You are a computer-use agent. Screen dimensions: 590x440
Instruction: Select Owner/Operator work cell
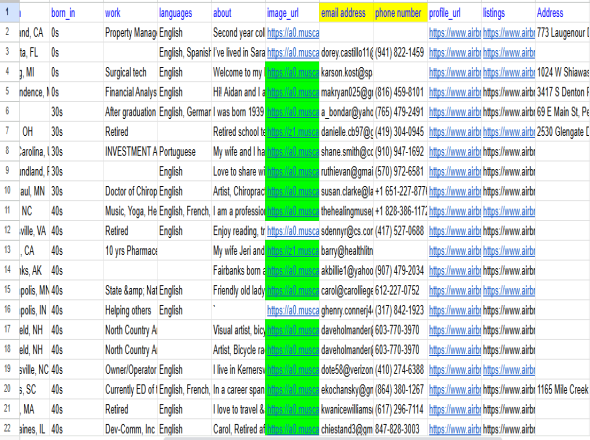click(x=131, y=370)
